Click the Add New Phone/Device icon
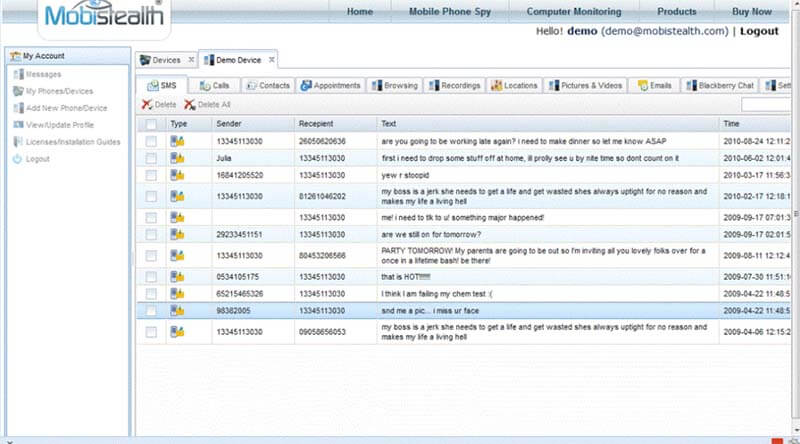 click(18, 108)
